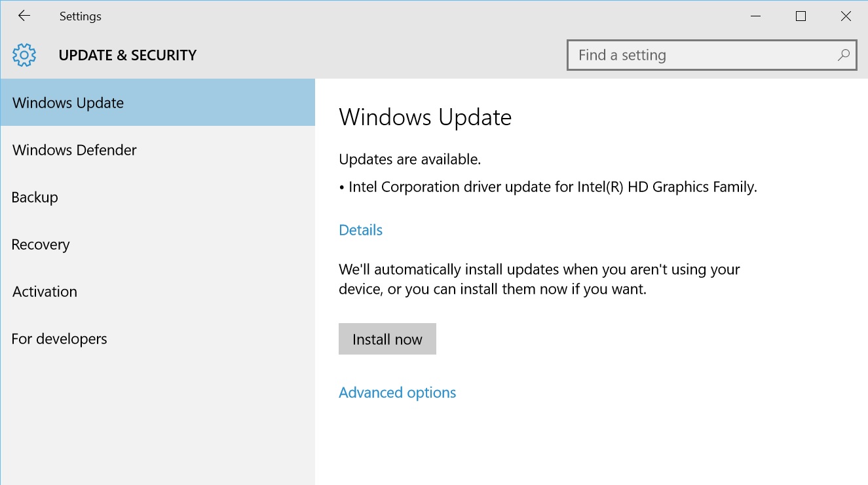Click the Windows Update page heading
This screenshot has height=485, width=868.
coord(425,117)
